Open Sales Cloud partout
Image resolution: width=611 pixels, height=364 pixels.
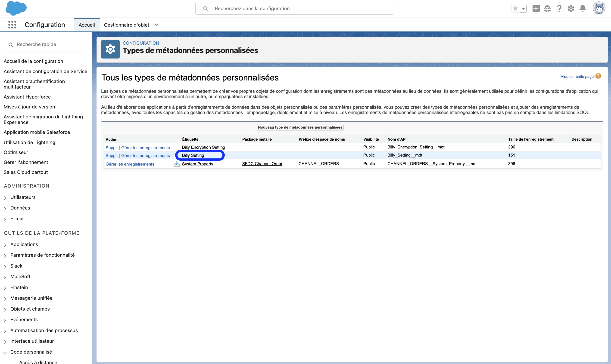tap(26, 173)
